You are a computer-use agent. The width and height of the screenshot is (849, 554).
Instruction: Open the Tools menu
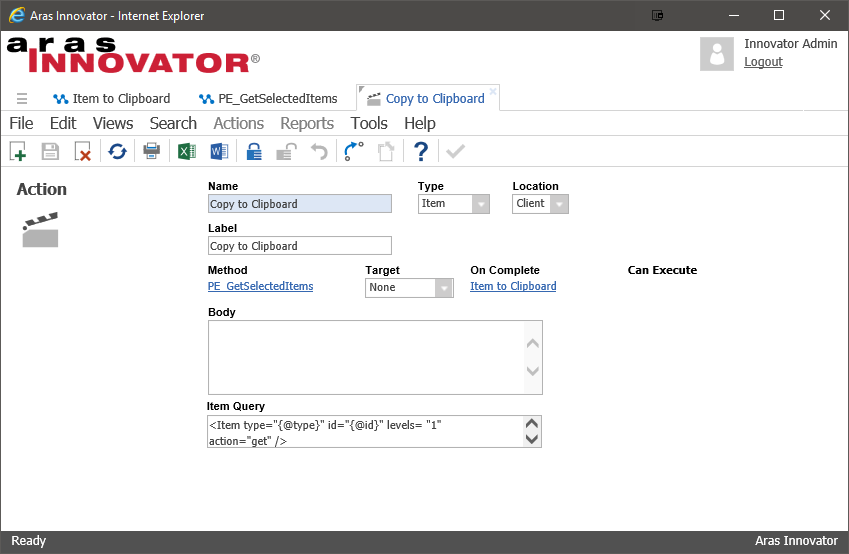point(369,123)
